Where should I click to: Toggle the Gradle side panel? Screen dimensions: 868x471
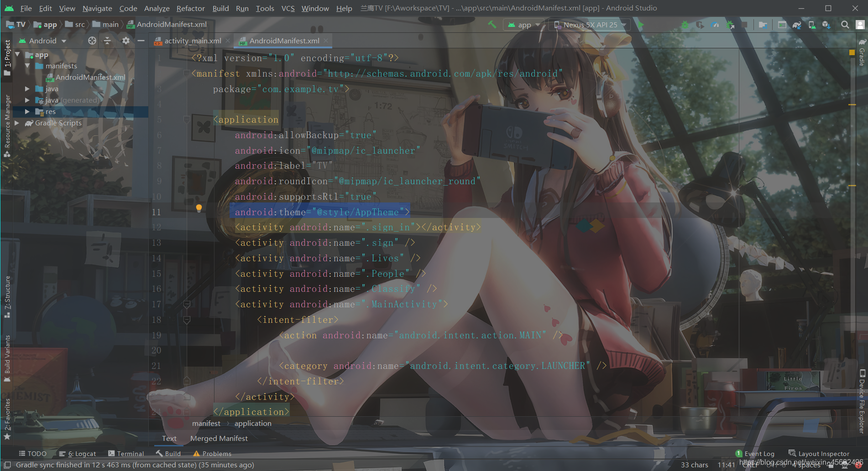click(862, 53)
